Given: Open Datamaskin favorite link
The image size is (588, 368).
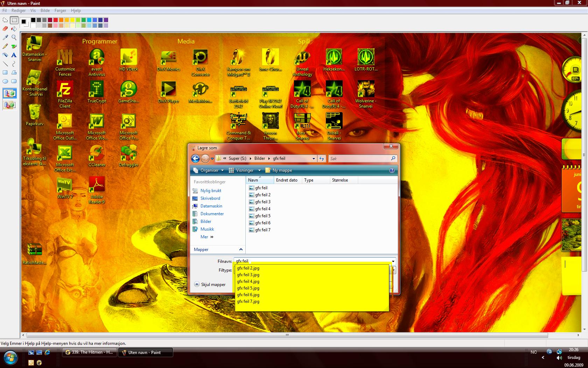Looking at the screenshot, I should click(211, 206).
